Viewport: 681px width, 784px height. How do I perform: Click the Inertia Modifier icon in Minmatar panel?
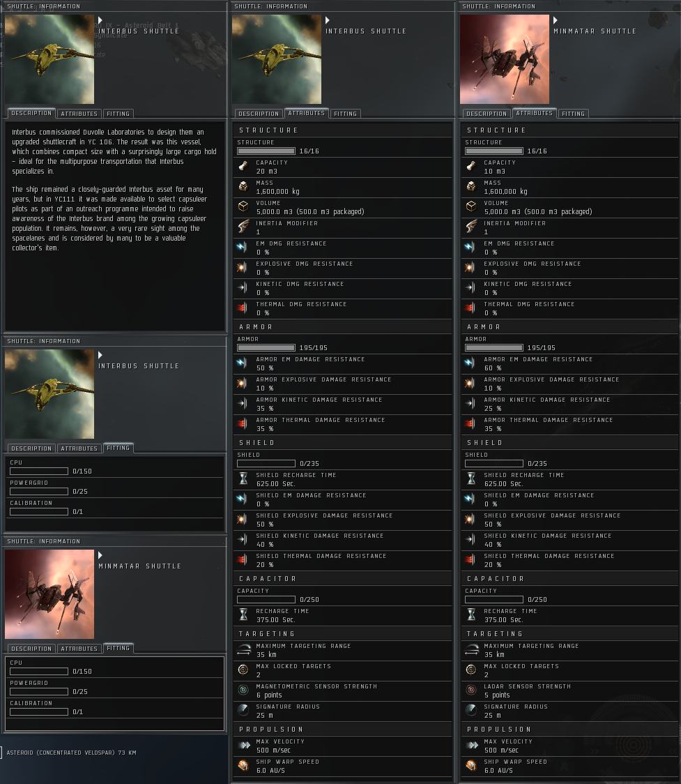471,227
